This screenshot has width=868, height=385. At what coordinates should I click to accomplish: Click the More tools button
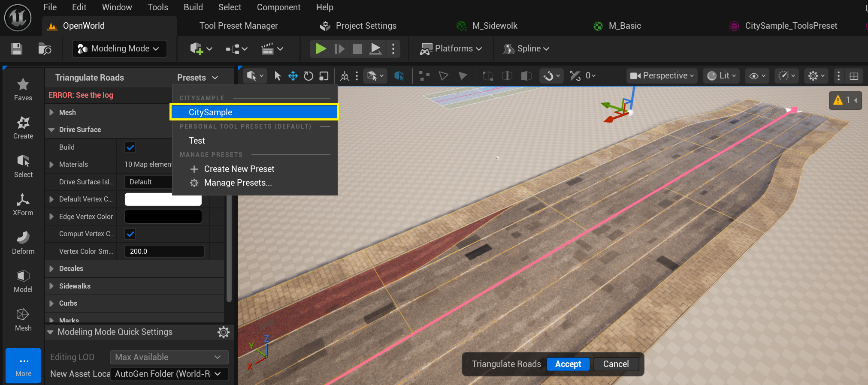(x=23, y=366)
